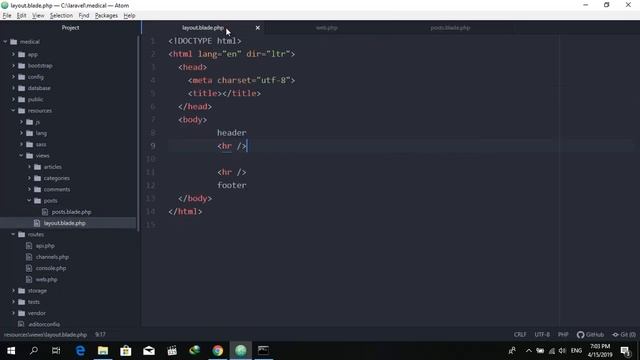Expand the vendor folder arrow
The height and width of the screenshot is (360, 640).
pyautogui.click(x=13, y=313)
